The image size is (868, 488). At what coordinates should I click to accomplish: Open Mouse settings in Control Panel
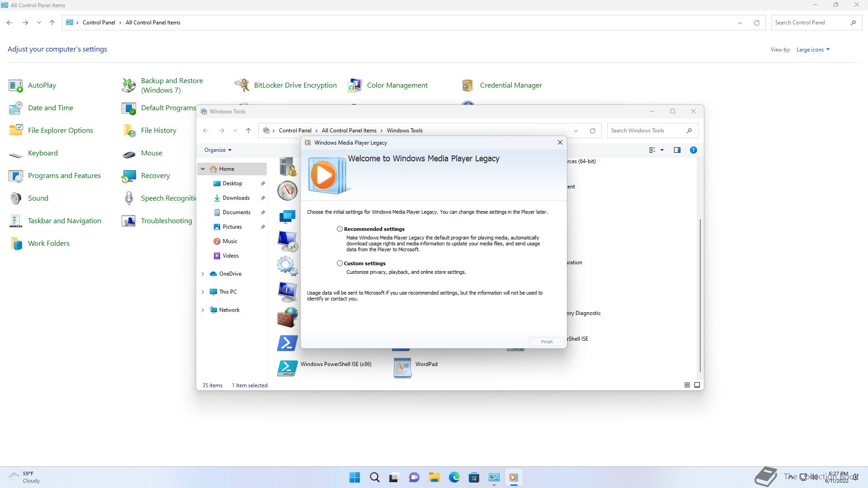142,153
